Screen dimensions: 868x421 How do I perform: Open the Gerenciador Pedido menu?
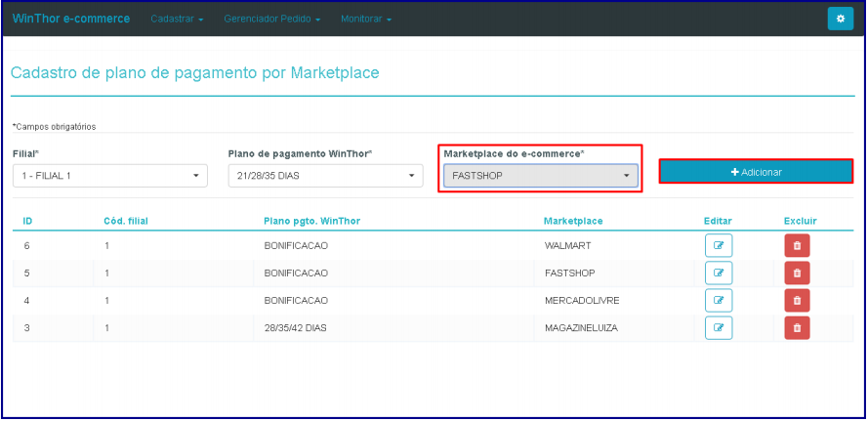click(272, 19)
